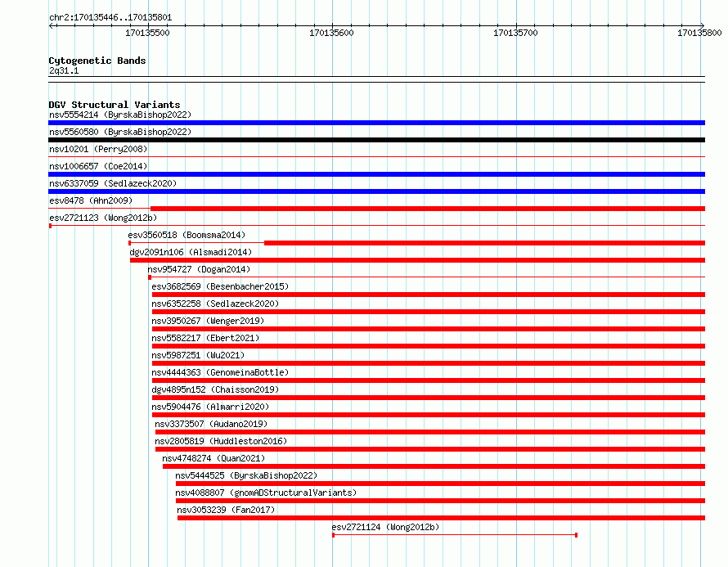Click ruler position 170135800

[699, 33]
